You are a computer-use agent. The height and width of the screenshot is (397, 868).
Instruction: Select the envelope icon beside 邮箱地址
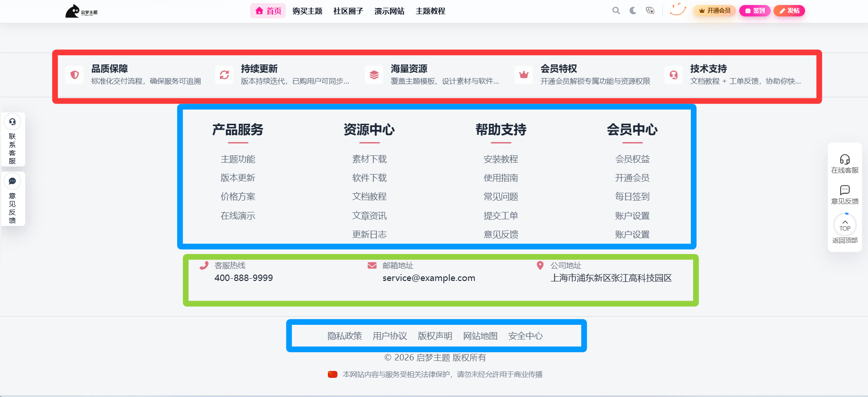click(372, 265)
